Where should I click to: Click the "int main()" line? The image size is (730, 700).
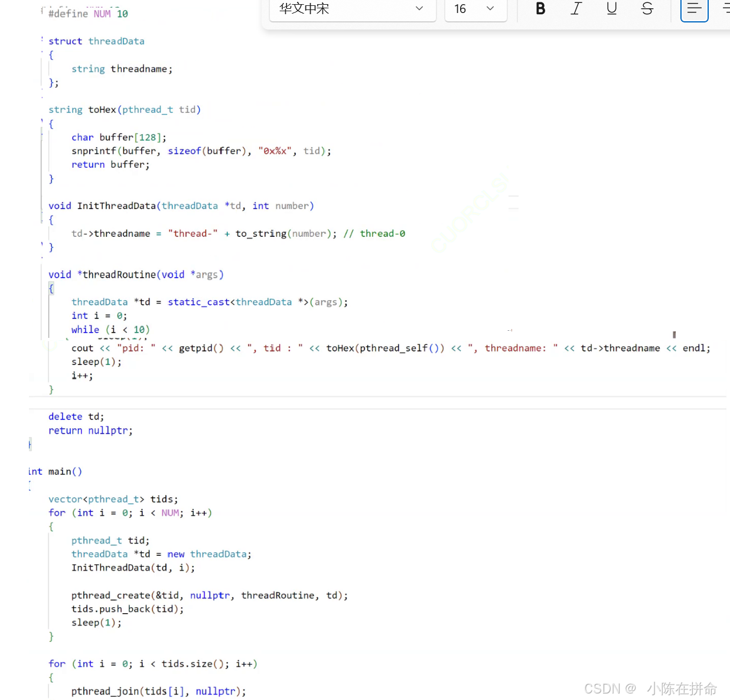click(56, 472)
